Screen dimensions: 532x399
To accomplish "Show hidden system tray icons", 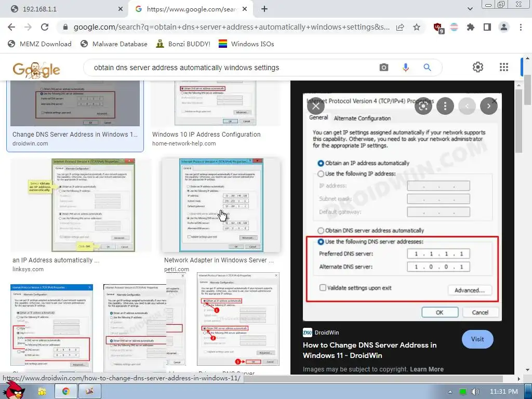I will pyautogui.click(x=450, y=392).
